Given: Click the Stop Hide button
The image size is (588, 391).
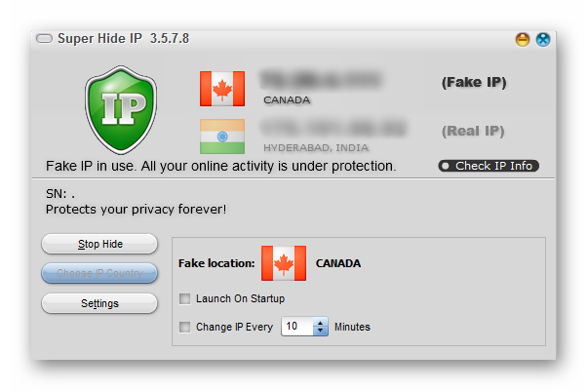Looking at the screenshot, I should click(99, 244).
